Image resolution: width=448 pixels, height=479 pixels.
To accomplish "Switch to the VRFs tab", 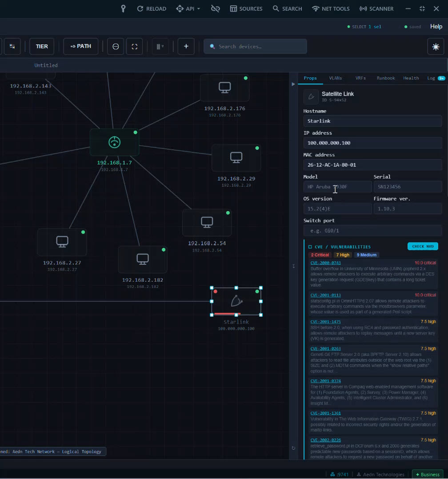I will click(360, 78).
